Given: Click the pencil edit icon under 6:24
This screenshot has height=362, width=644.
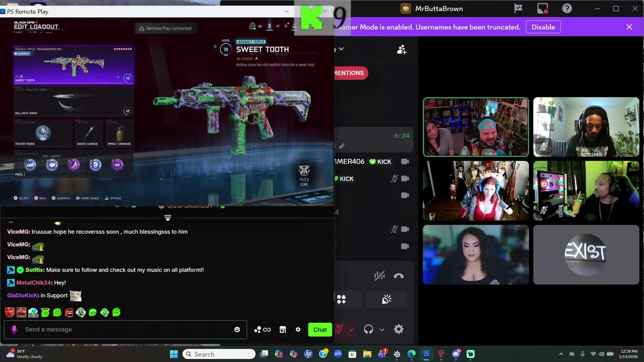Looking at the screenshot, I should click(342, 146).
